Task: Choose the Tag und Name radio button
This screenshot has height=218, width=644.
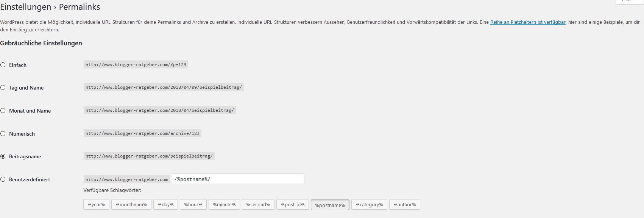Action: [3, 88]
